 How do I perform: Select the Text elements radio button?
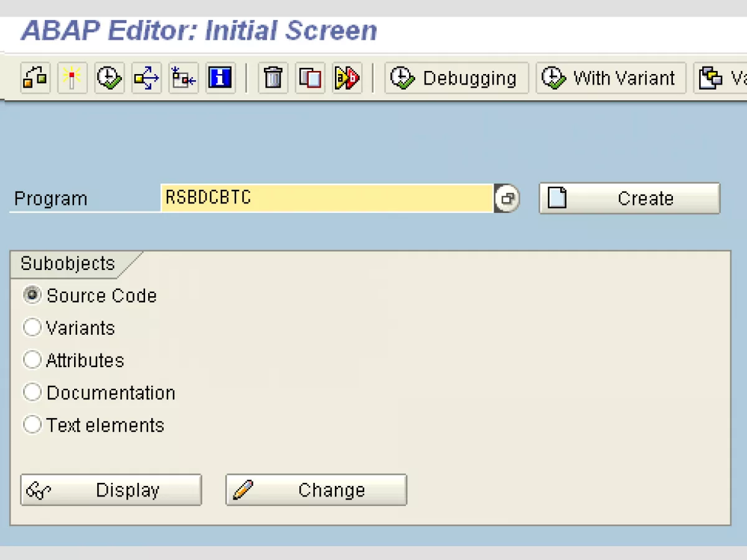tap(32, 425)
